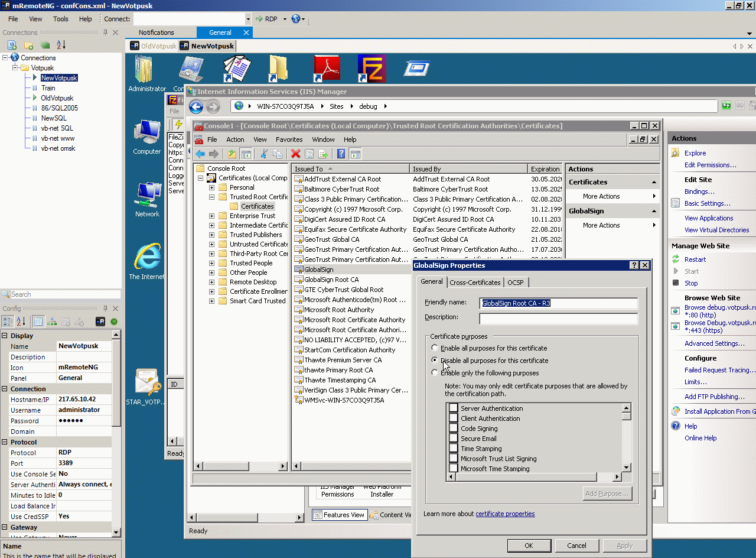Toggle console tree pane in MMC toolbar
The image size is (756, 558).
point(246,154)
